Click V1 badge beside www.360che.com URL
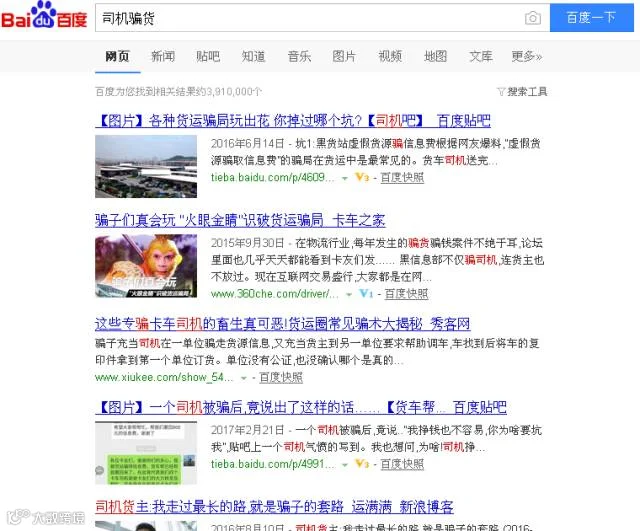This screenshot has width=640, height=531. (366, 294)
